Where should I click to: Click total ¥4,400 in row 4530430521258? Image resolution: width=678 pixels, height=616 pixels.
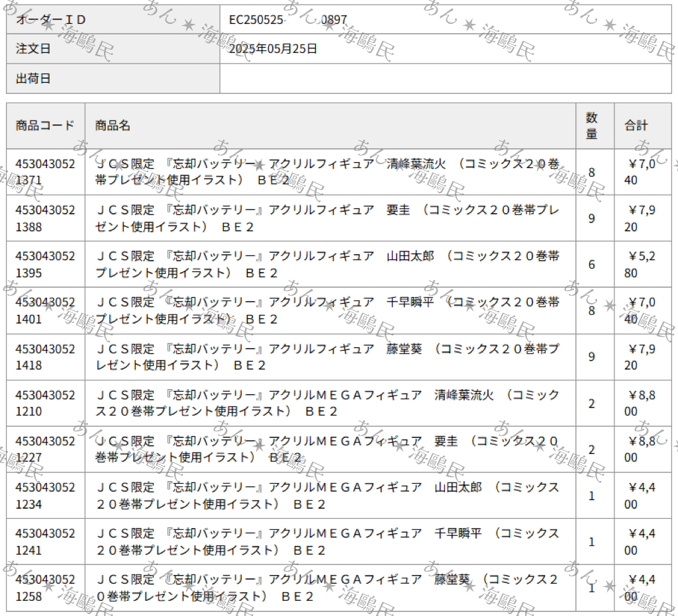pyautogui.click(x=640, y=588)
